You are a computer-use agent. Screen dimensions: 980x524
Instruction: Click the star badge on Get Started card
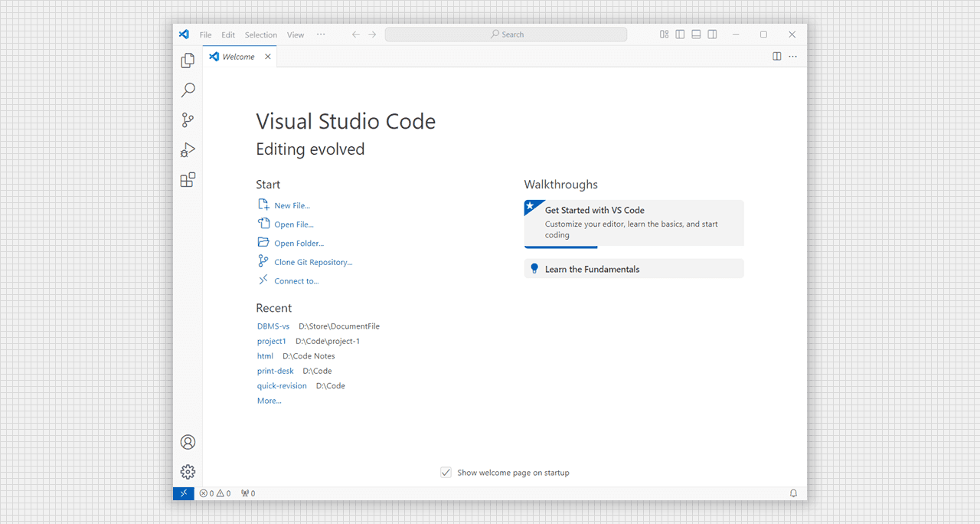[531, 206]
